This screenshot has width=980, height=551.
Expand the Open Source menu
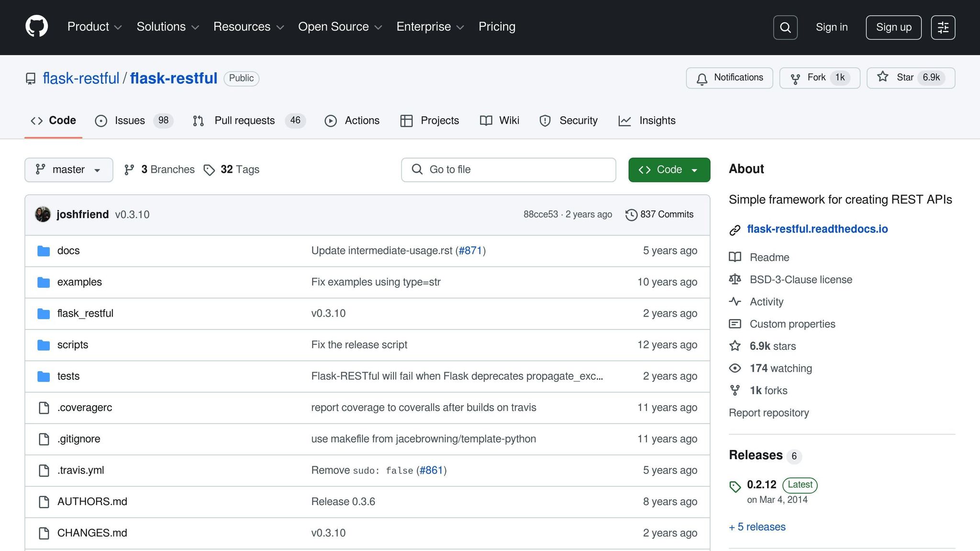coord(340,27)
